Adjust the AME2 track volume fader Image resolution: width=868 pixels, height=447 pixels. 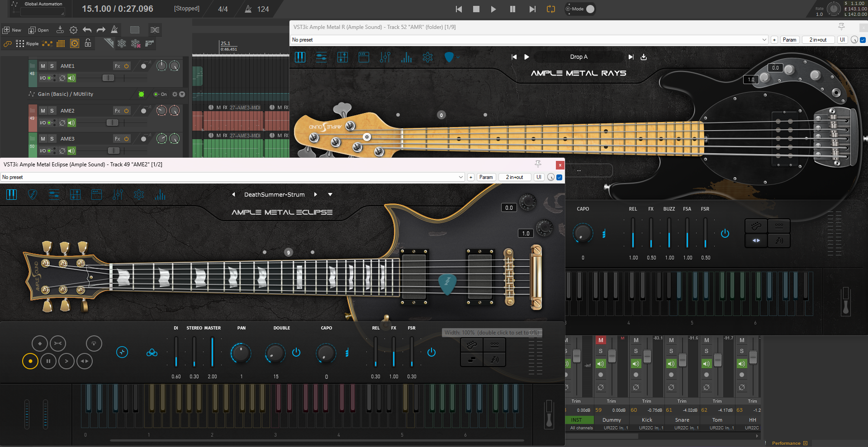pyautogui.click(x=112, y=123)
